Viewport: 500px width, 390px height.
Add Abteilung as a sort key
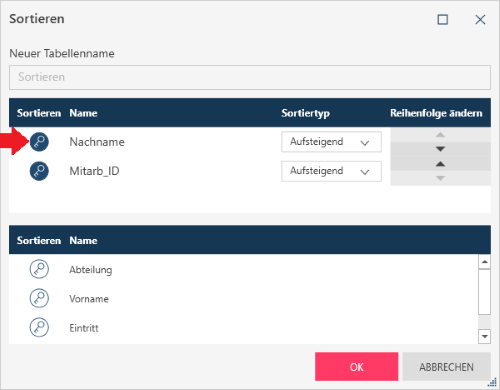(x=39, y=269)
